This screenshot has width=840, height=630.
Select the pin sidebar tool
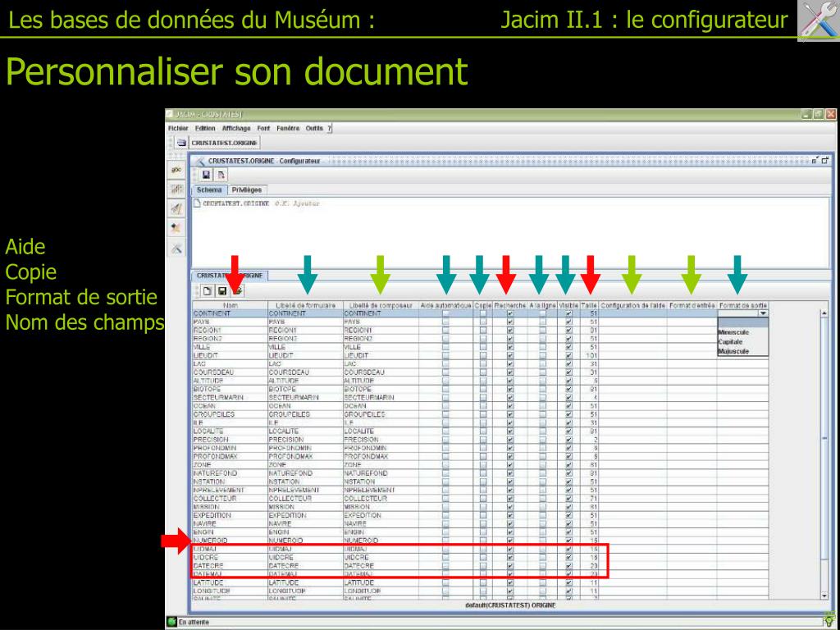pyautogui.click(x=176, y=228)
